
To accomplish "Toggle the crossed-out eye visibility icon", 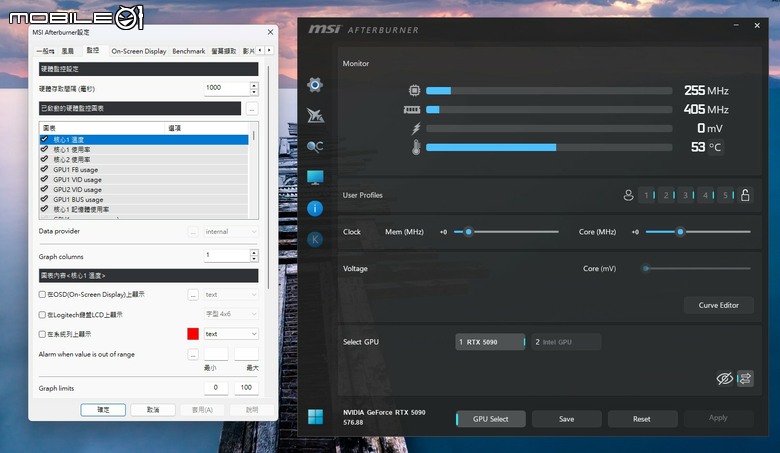I will click(x=725, y=378).
